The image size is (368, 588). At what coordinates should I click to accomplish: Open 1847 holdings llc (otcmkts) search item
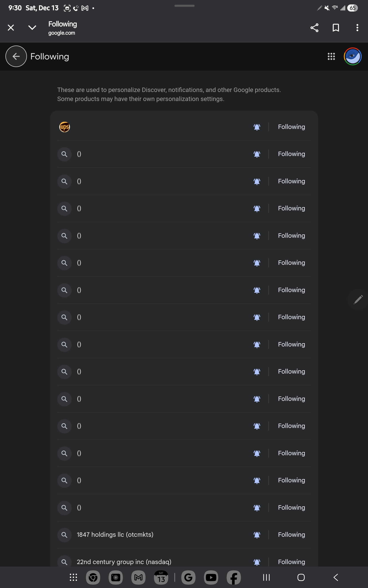(x=115, y=535)
